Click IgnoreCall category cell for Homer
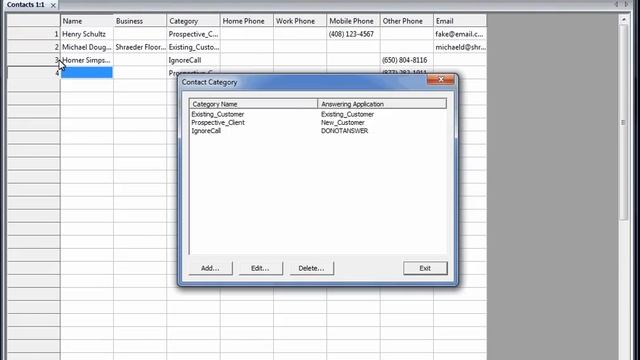The height and width of the screenshot is (360, 640). 193,60
